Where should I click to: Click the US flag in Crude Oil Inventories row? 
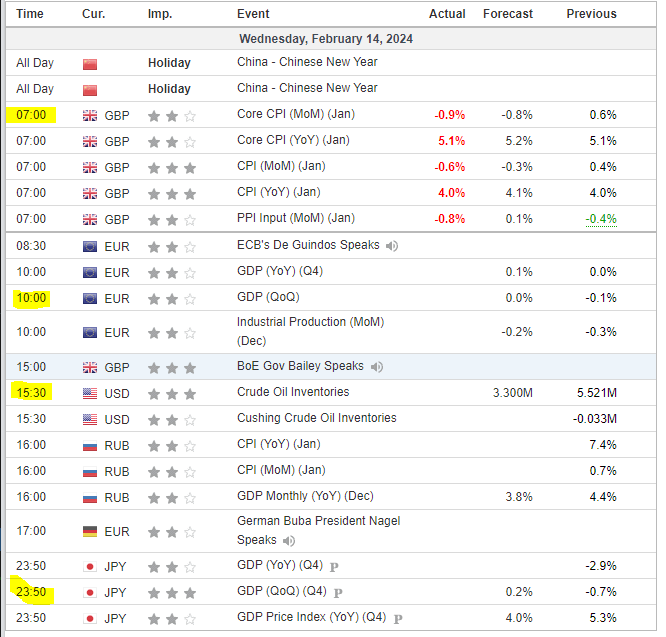point(90,394)
